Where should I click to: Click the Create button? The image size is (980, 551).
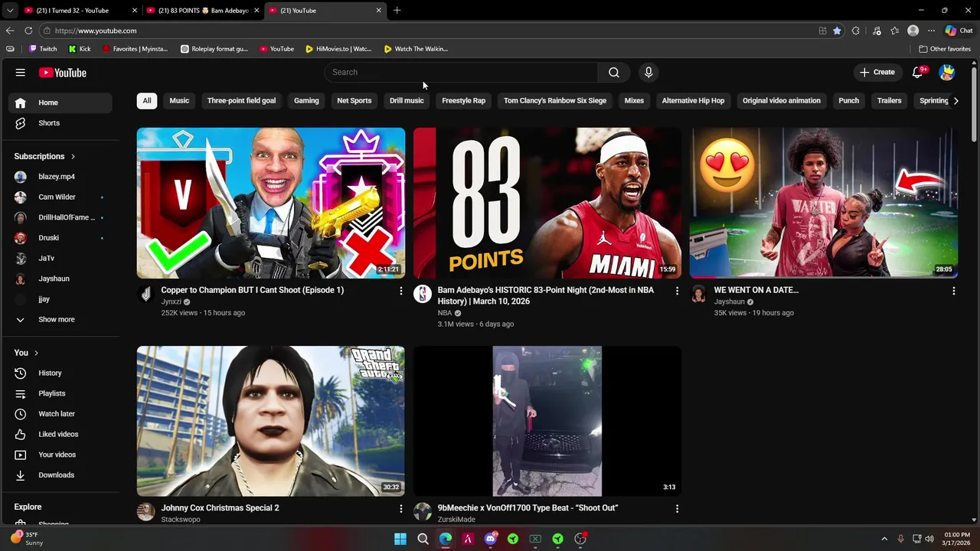click(877, 72)
